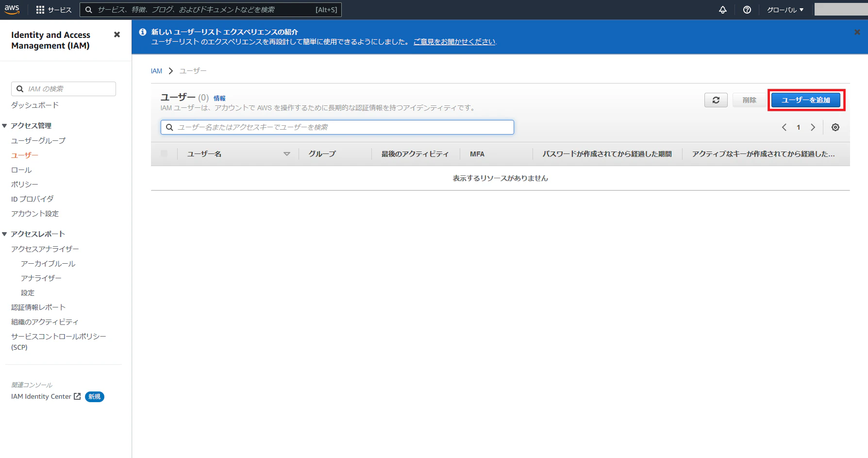Viewport: 868px width, 458px height.
Task: Open ポリシー in sidebar
Action: tap(25, 185)
